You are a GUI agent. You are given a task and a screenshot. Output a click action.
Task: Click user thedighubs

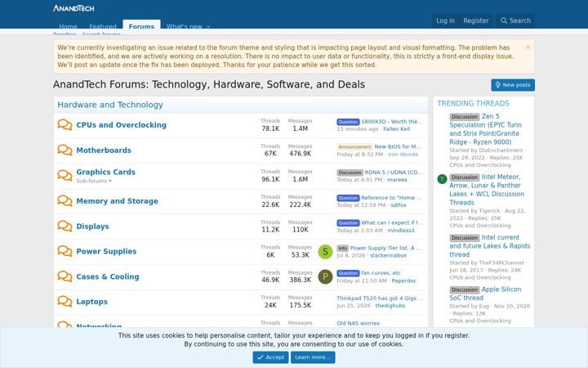tap(390, 306)
